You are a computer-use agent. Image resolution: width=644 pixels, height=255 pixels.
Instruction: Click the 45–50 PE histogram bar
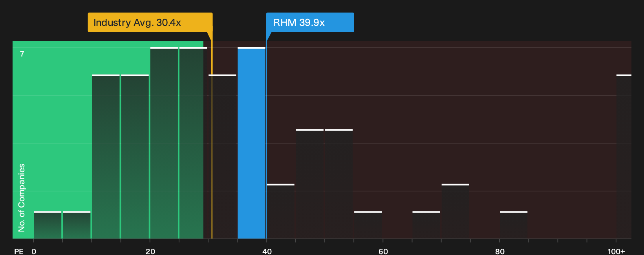click(310, 184)
